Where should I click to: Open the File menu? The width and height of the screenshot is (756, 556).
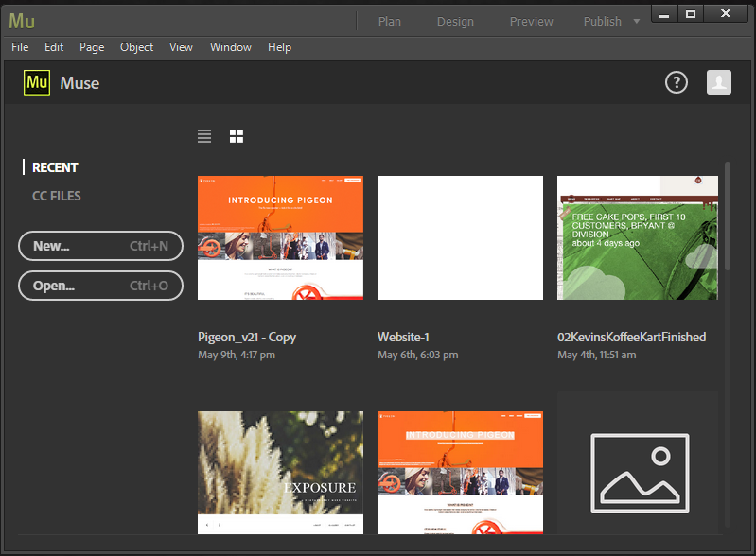point(20,47)
